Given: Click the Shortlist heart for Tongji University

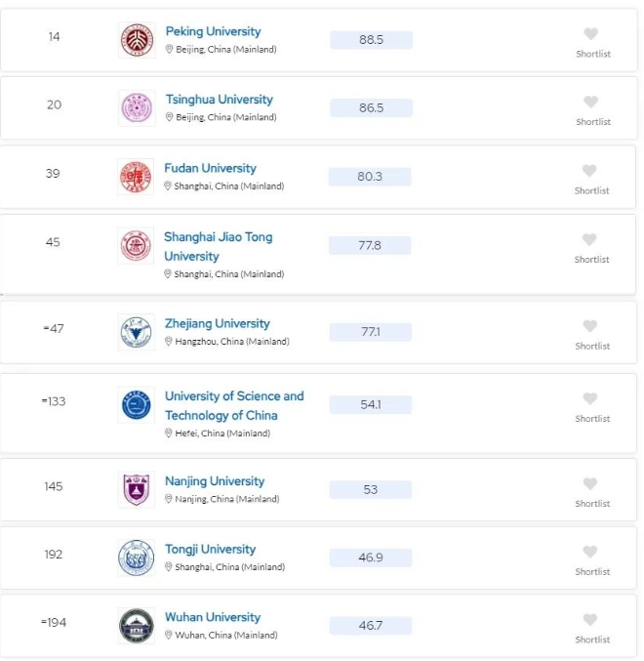Looking at the screenshot, I should coord(590,552).
